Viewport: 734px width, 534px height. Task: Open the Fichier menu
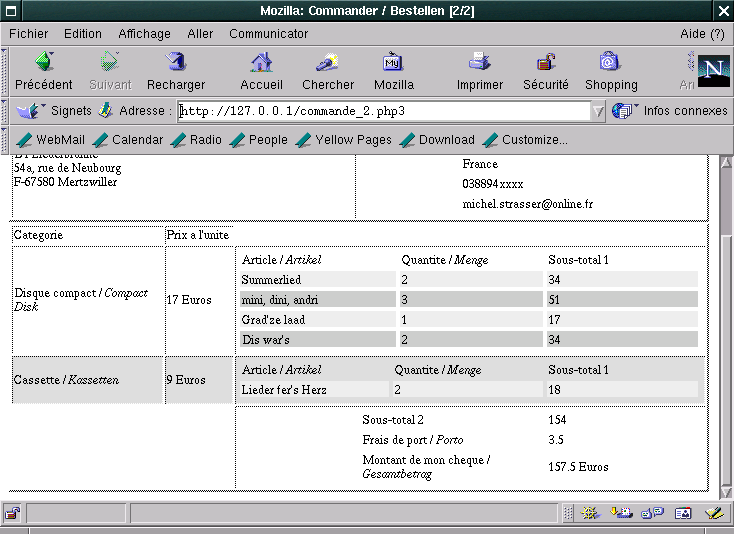[x=29, y=33]
